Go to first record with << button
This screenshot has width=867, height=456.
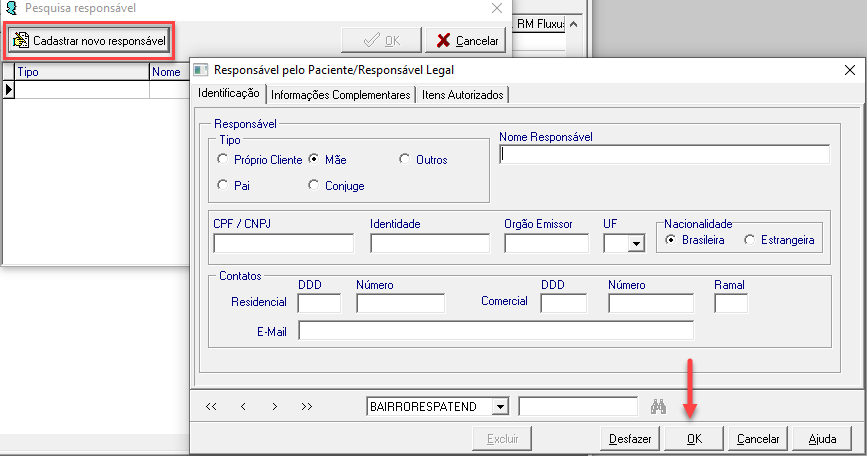point(211,406)
